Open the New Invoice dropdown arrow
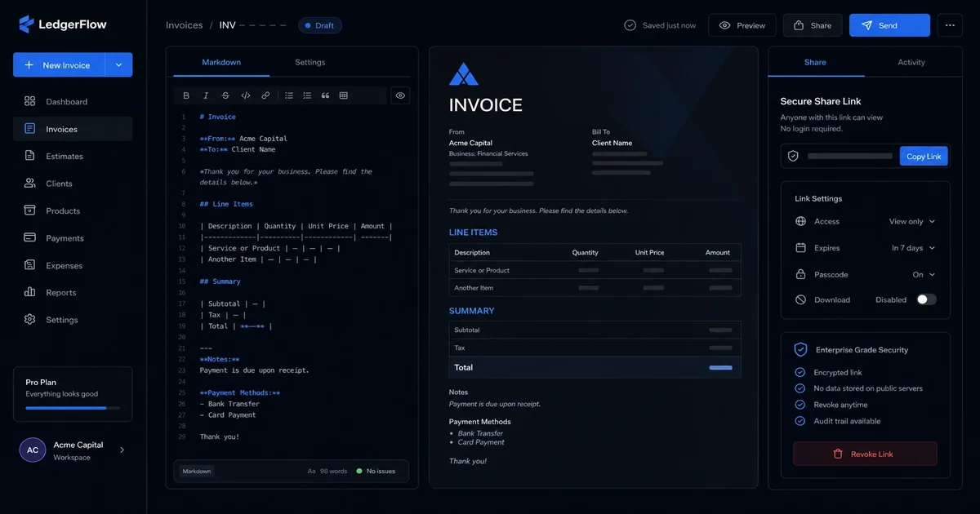This screenshot has height=514, width=980. pos(119,65)
